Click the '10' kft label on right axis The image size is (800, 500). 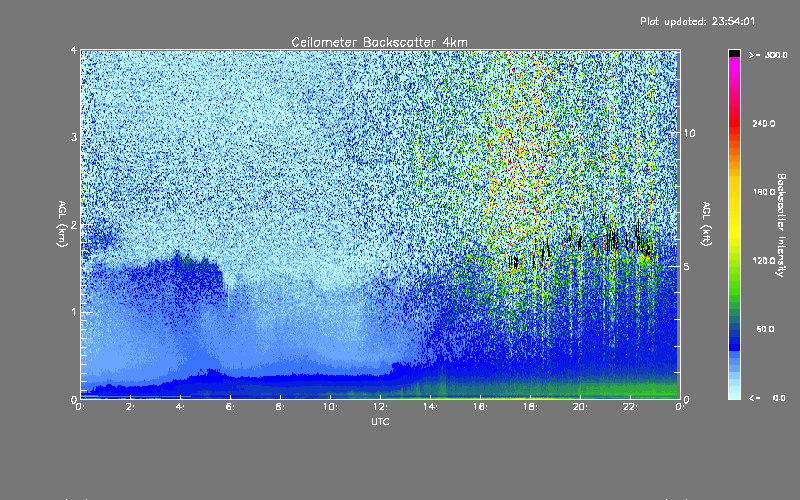(x=689, y=133)
